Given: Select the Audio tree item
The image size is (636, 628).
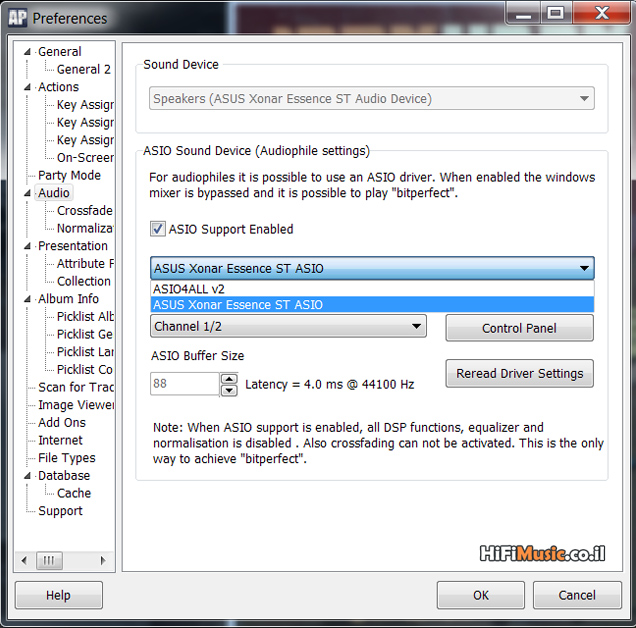Looking at the screenshot, I should click(54, 193).
